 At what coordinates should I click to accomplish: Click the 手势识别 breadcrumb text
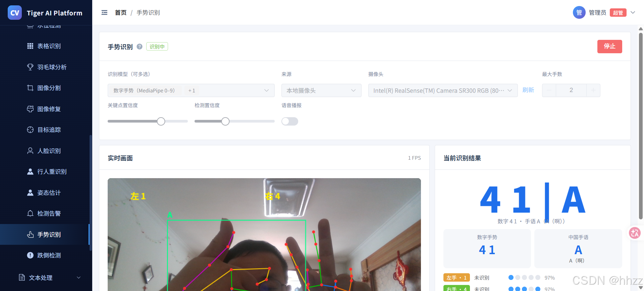[x=148, y=13]
